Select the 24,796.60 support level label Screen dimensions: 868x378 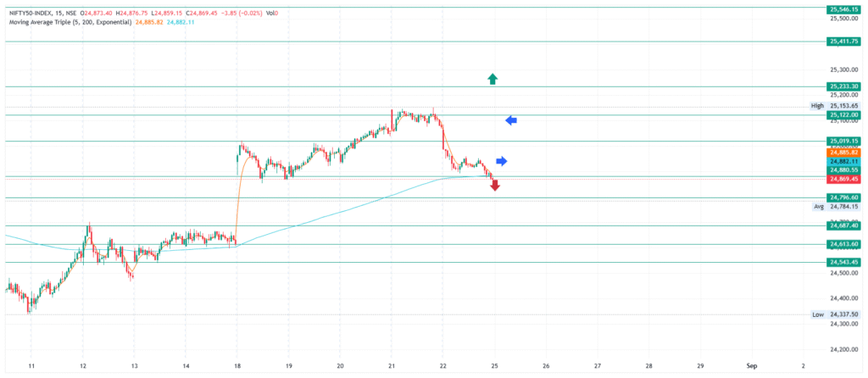(x=844, y=197)
